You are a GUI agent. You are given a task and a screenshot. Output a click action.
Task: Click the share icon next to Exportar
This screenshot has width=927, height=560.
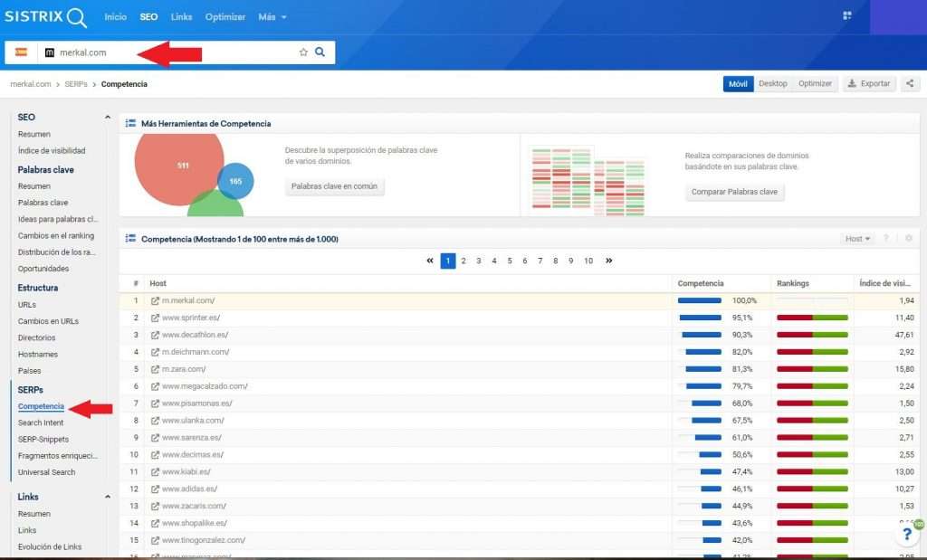pyautogui.click(x=910, y=84)
